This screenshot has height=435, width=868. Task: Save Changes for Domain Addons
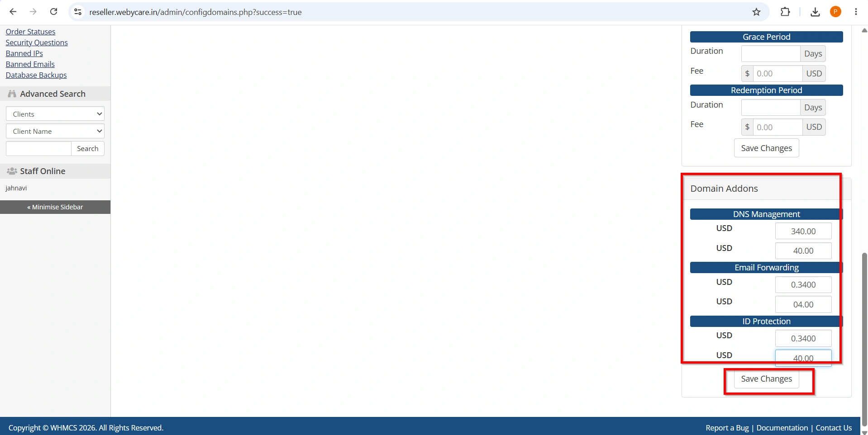pos(766,379)
